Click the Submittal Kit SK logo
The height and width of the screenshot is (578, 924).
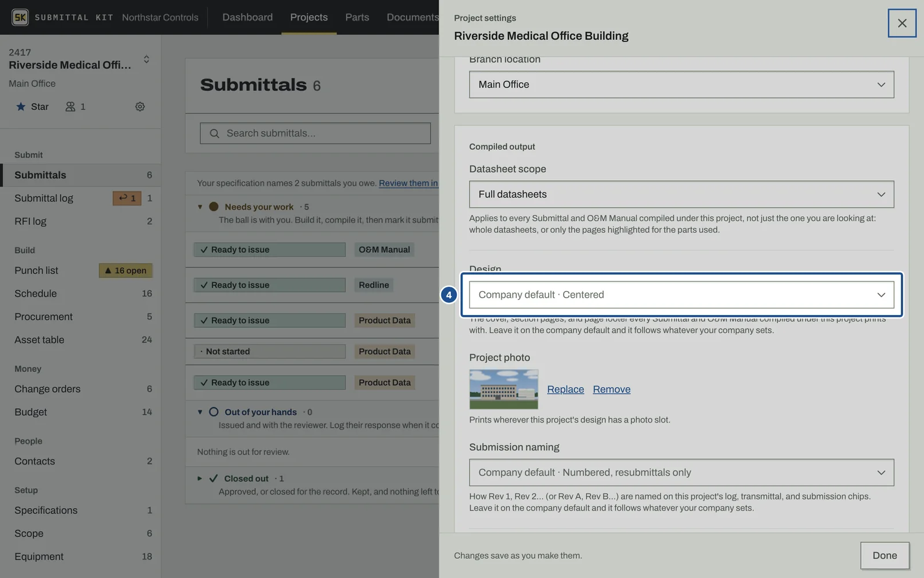point(20,17)
